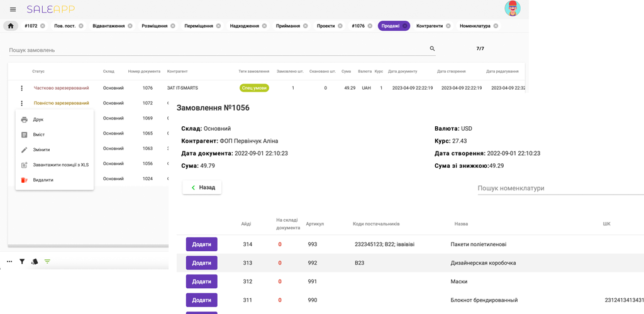The width and height of the screenshot is (644, 314).
Task: Choose Завантажити позиції з XLS
Action: click(54, 165)
